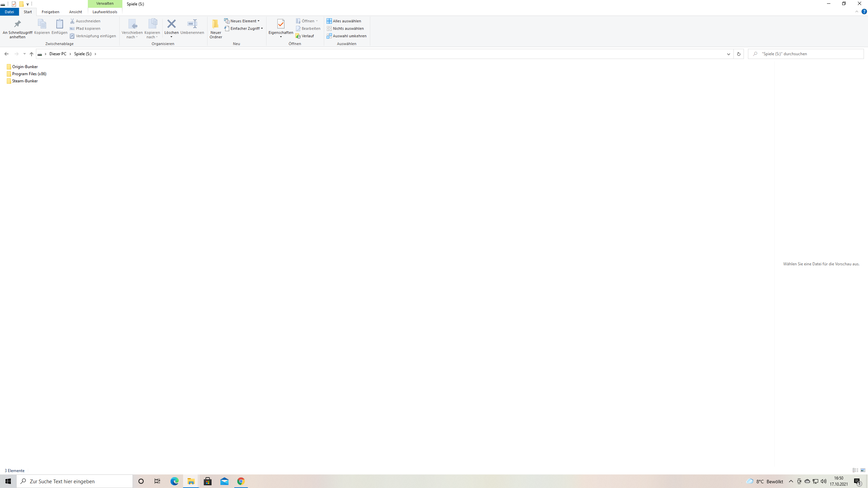Switch to large icons view toggle
The image size is (868, 488).
[x=863, y=470]
